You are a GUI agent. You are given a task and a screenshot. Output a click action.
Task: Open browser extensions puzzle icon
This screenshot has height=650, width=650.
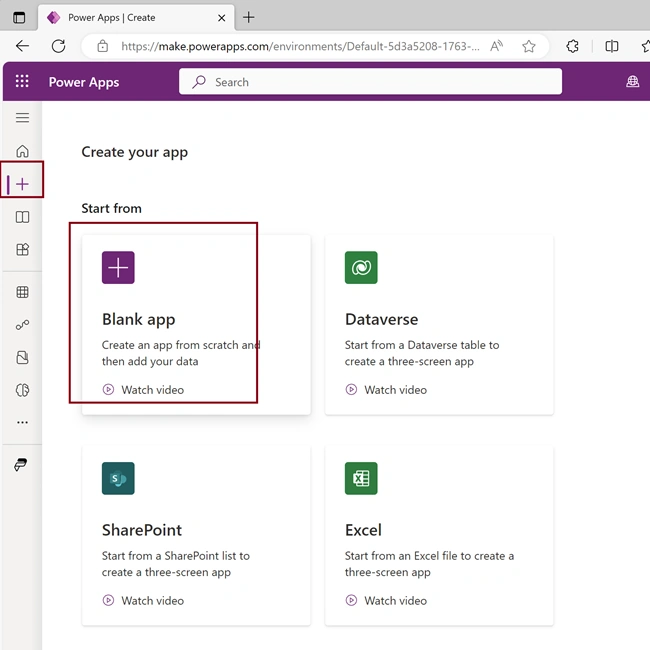pyautogui.click(x=572, y=46)
